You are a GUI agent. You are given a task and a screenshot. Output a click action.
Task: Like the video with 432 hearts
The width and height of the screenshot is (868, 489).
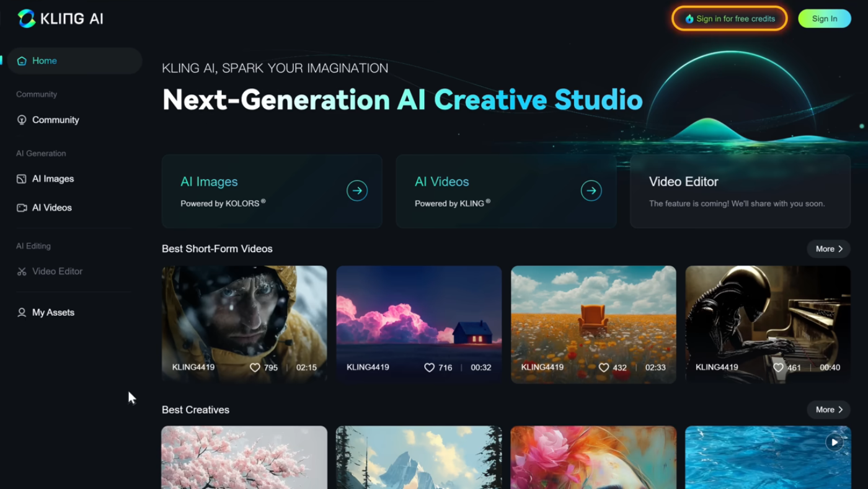604,367
